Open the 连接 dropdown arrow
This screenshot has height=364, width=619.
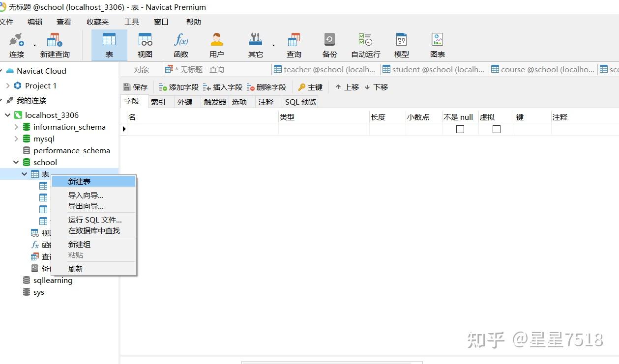(34, 45)
